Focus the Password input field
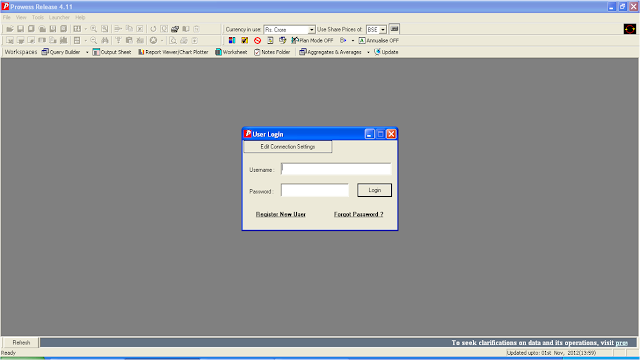The image size is (640, 360). [x=315, y=190]
